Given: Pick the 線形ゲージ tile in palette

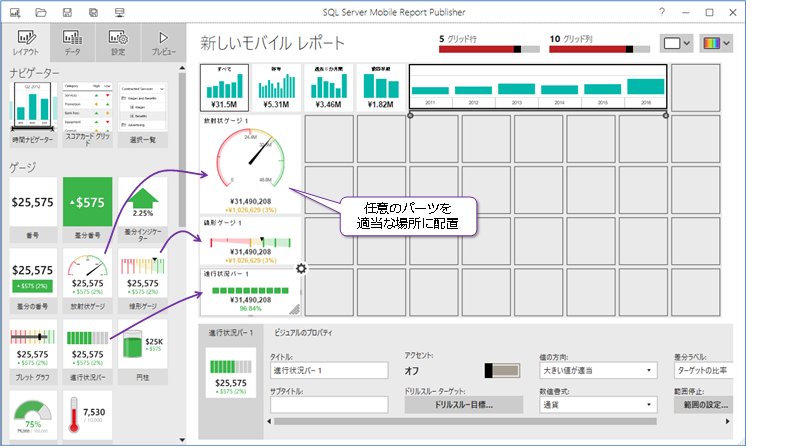Looking at the screenshot, I should point(142,281).
